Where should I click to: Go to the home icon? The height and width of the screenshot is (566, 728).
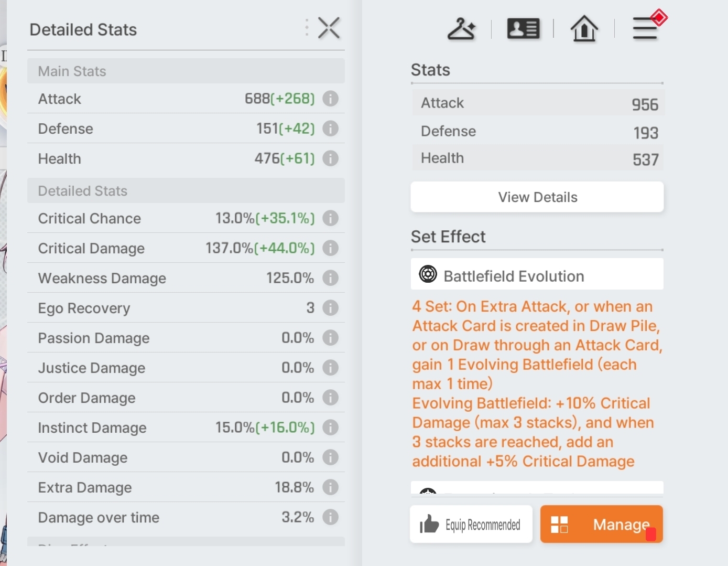click(x=584, y=28)
